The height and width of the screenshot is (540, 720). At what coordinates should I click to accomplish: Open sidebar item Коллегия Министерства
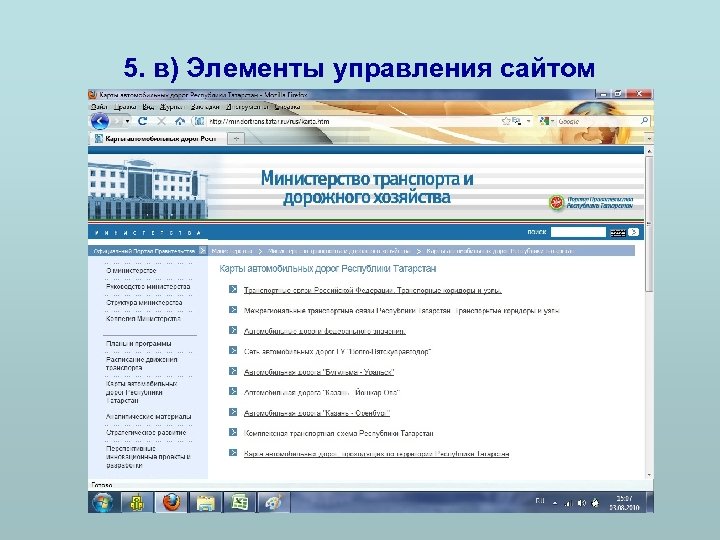click(143, 318)
